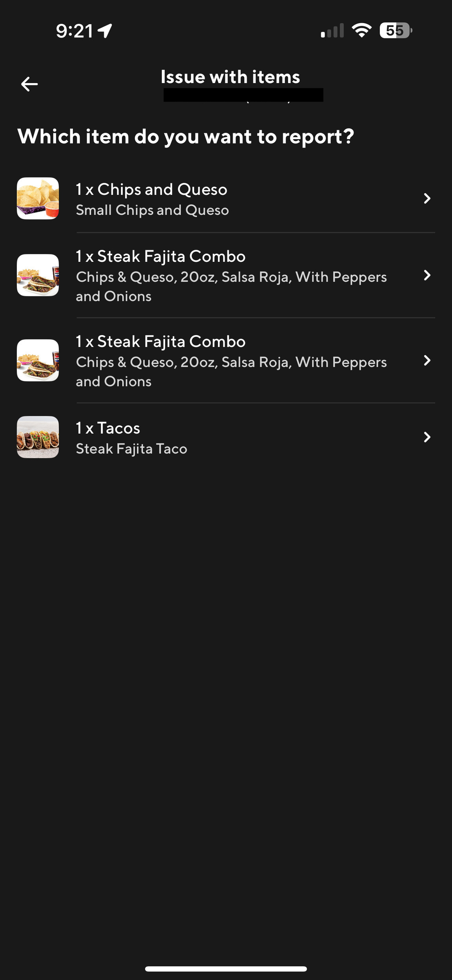Tap the battery level indicator

coord(395,30)
